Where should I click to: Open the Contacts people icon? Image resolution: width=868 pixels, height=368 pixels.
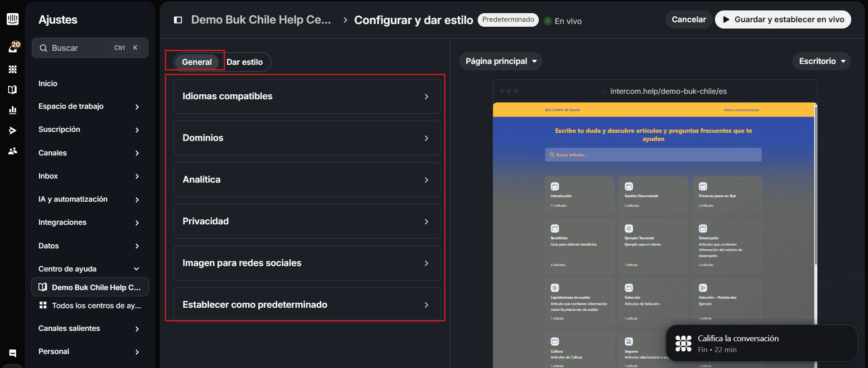13,151
